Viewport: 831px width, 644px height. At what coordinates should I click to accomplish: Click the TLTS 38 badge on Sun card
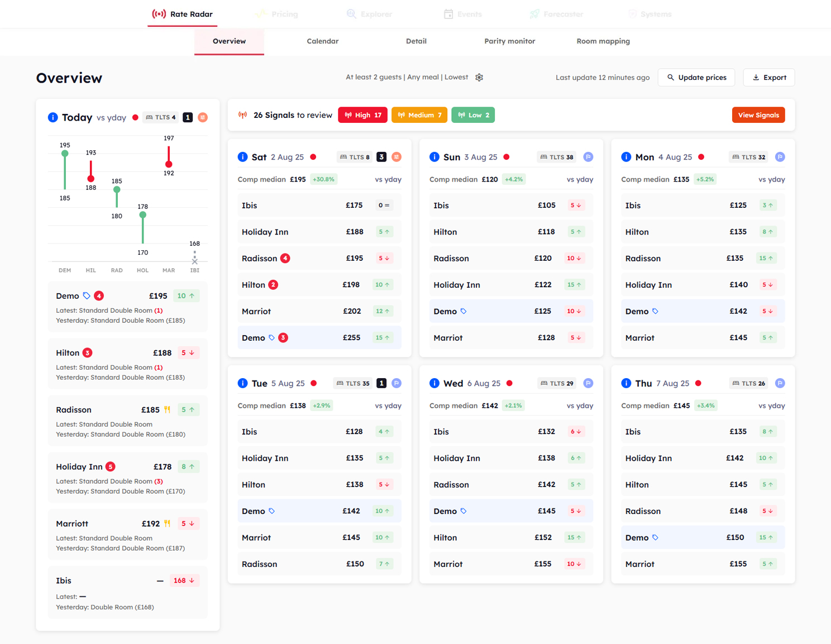[557, 157]
